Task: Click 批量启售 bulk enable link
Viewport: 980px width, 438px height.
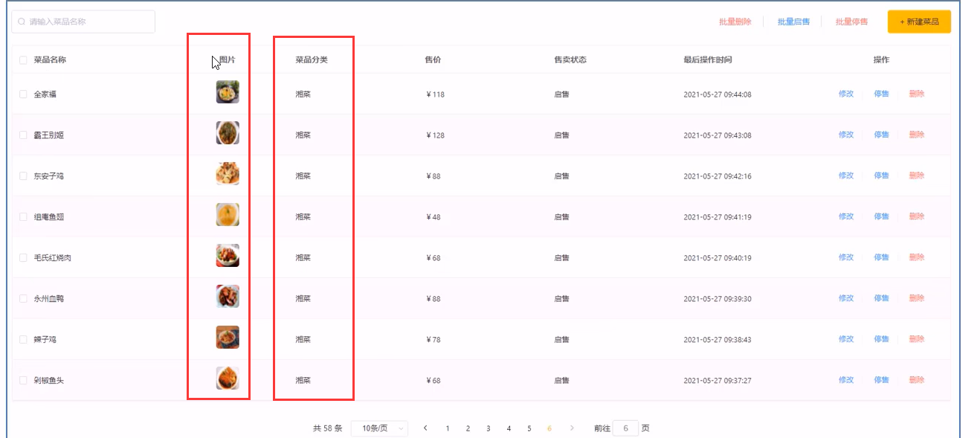Action: coord(793,22)
